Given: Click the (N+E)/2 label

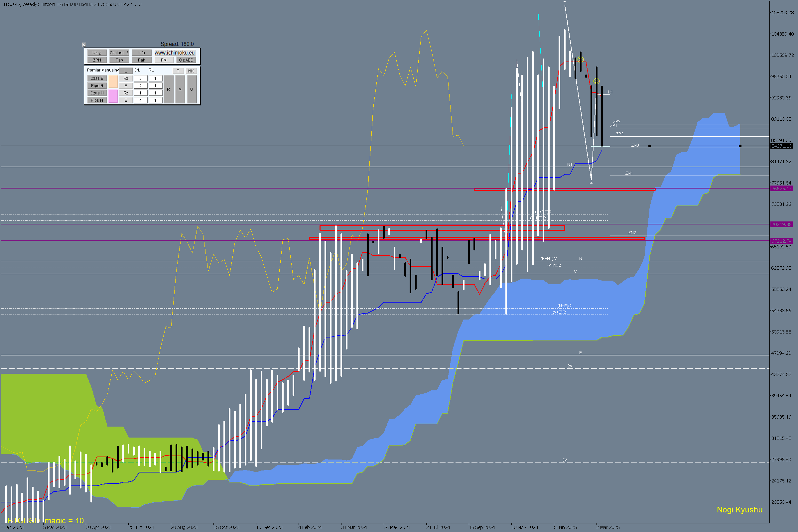Looking at the screenshot, I should pyautogui.click(x=565, y=306).
